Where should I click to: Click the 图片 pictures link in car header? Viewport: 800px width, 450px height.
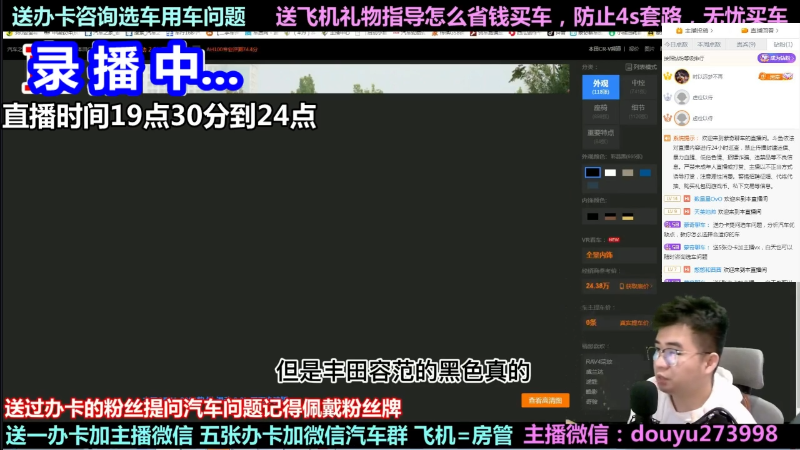(649, 49)
